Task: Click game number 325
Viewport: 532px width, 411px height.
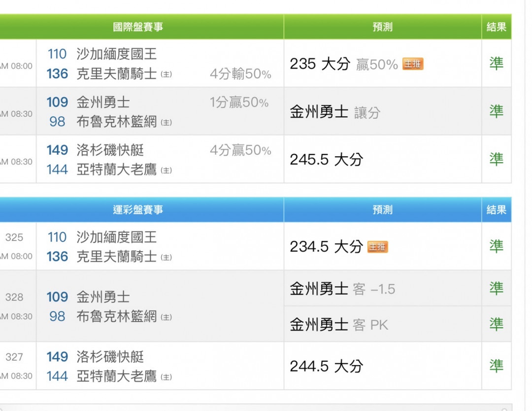Action: tap(14, 238)
